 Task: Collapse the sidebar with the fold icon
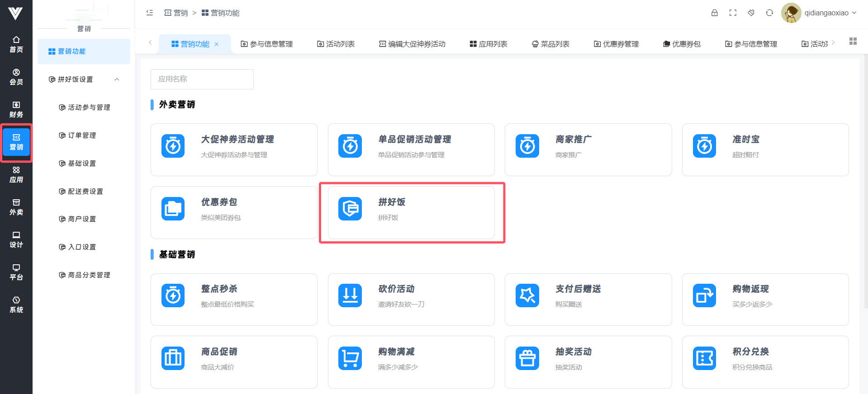(150, 13)
